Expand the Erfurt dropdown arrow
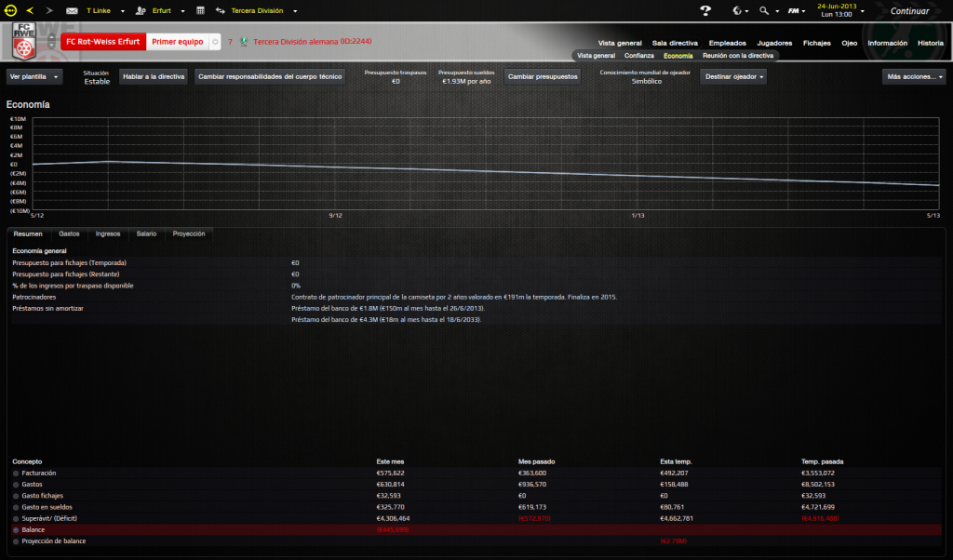 183,11
